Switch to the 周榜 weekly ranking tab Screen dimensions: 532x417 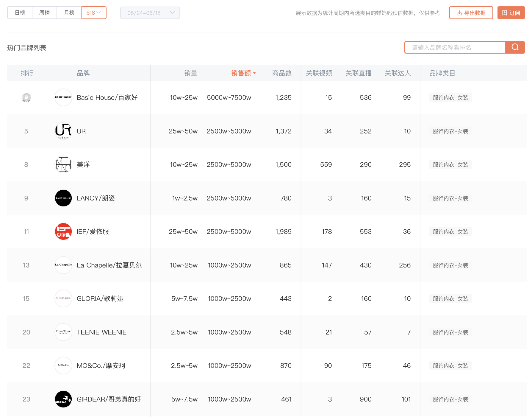click(x=44, y=13)
